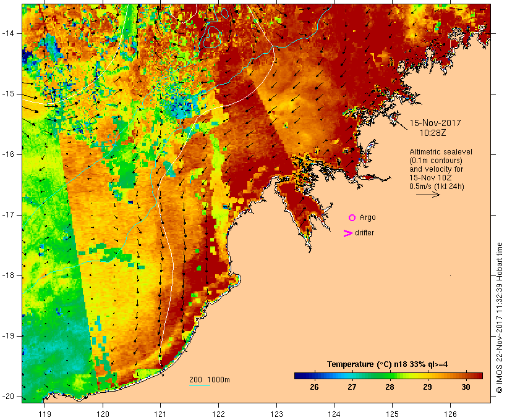Click the dark blue end of colorbar
Image resolution: width=507 pixels, height=420 pixels.
(x=299, y=376)
